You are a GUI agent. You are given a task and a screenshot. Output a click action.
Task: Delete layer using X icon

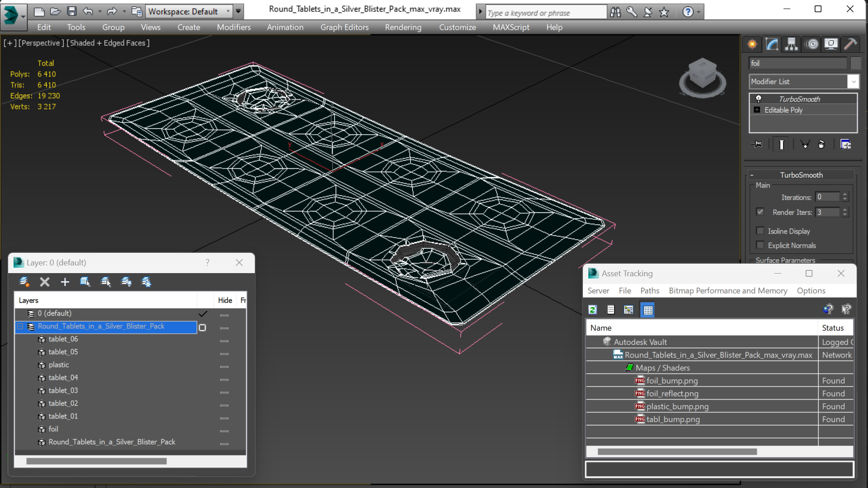coord(44,282)
